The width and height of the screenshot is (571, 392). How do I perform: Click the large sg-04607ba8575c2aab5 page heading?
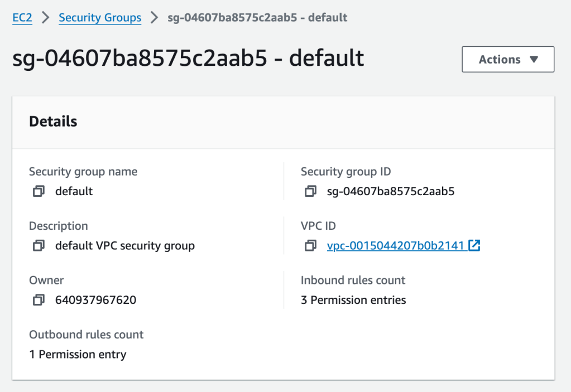[x=188, y=59]
